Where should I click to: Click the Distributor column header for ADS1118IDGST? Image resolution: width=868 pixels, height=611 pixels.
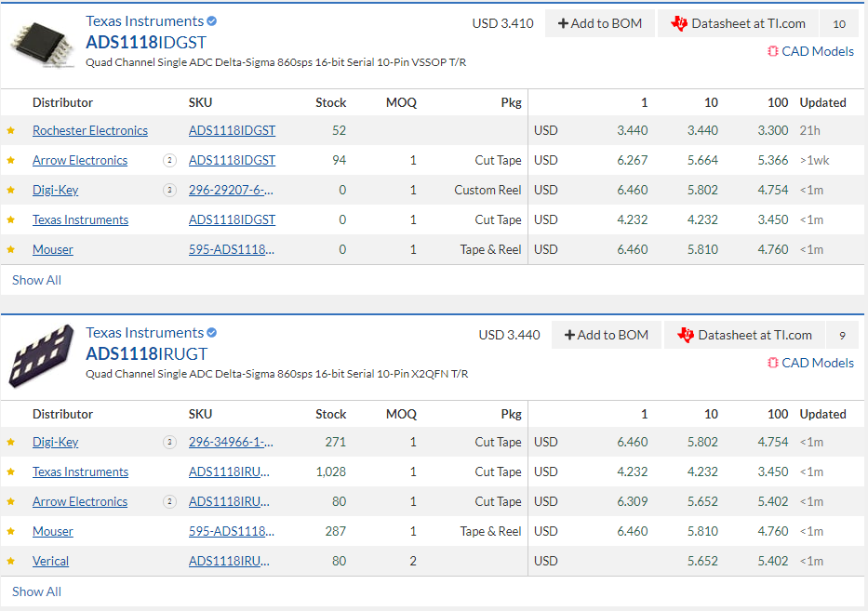(x=62, y=103)
